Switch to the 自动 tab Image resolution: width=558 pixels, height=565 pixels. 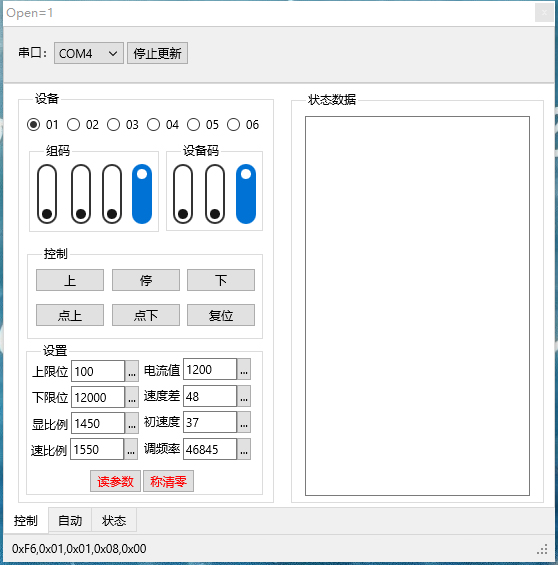pyautogui.click(x=70, y=520)
